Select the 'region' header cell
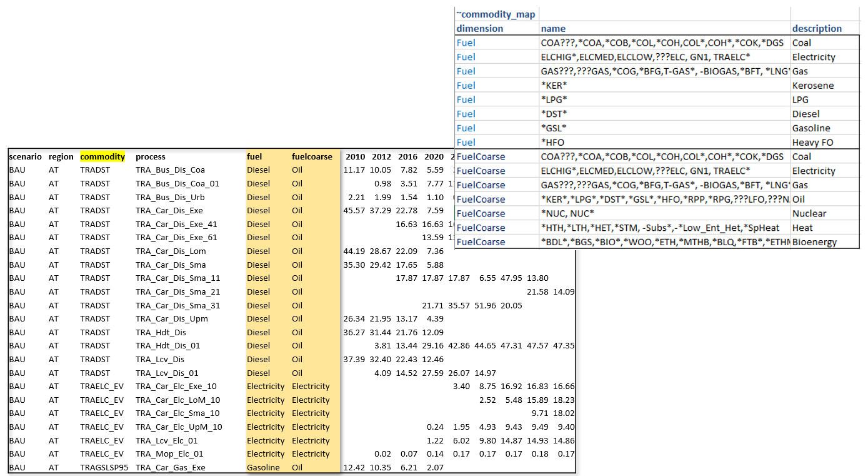Screen dimensions: 868x476 61,156
